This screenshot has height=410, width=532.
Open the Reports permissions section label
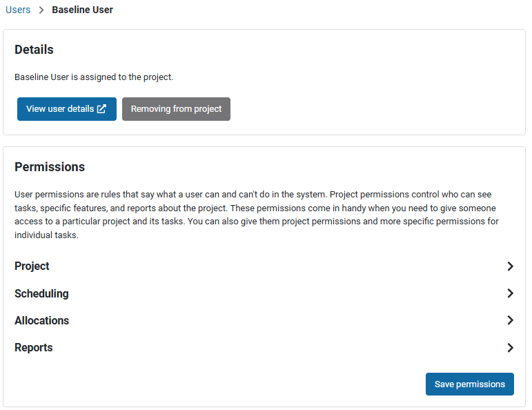[34, 348]
